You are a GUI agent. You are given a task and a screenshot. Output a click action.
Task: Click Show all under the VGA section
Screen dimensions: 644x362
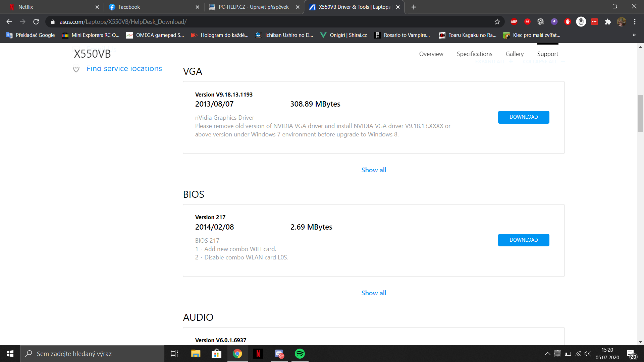coord(374,170)
